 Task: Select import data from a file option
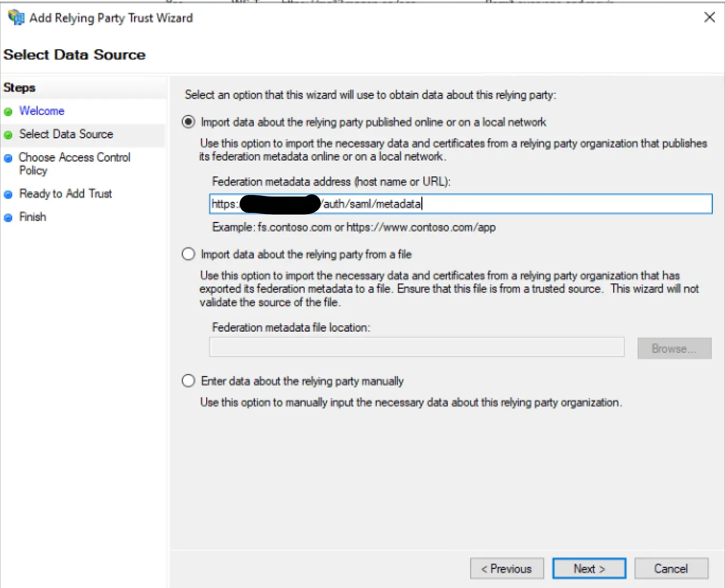coord(188,254)
